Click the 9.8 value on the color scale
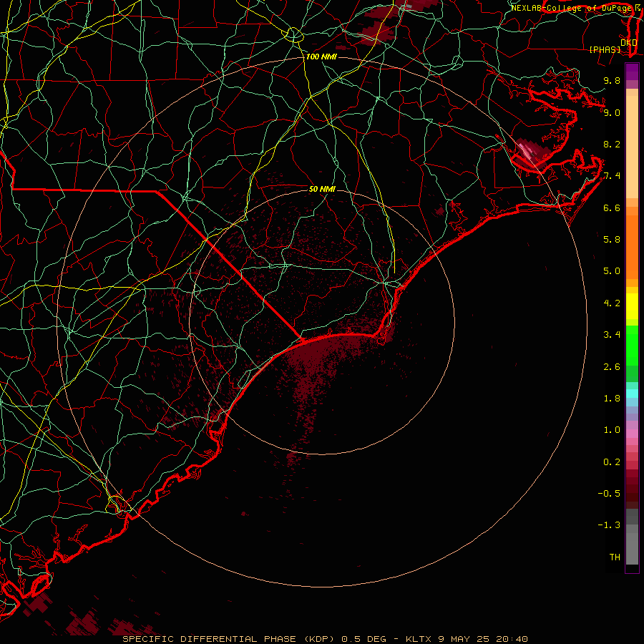Image resolution: width=644 pixels, height=644 pixels. tap(612, 80)
